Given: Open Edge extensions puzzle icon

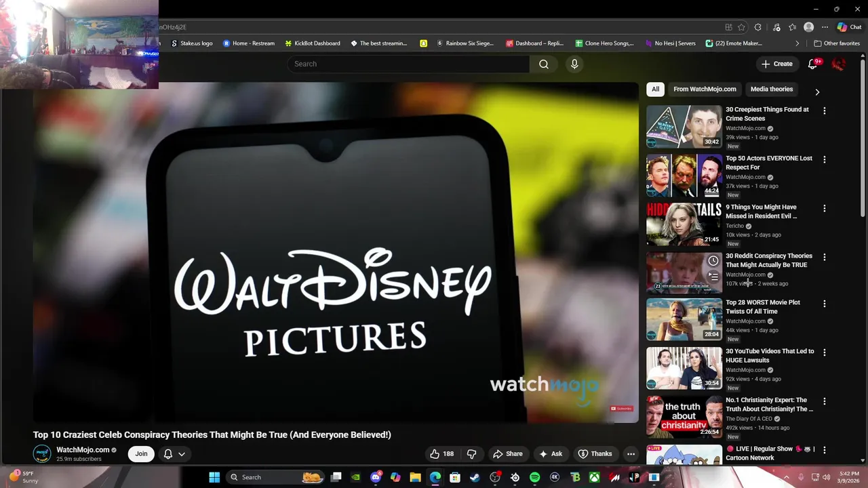Looking at the screenshot, I should click(758, 27).
